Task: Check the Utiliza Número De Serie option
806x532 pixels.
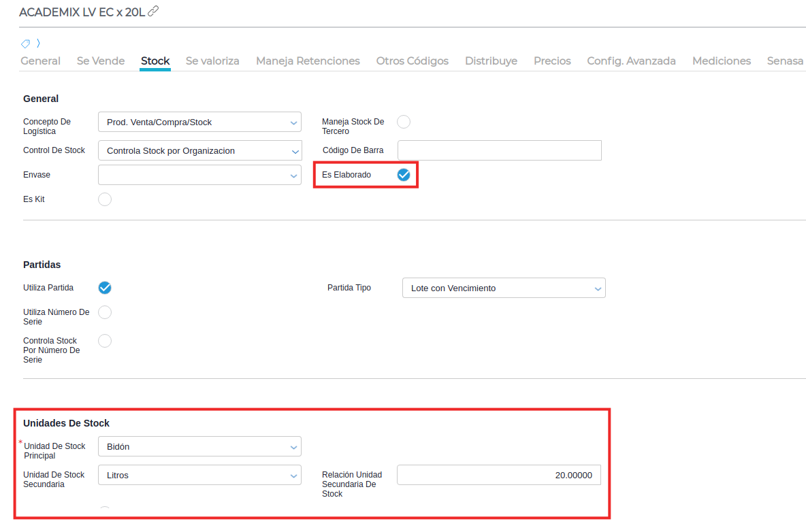Action: (x=105, y=312)
